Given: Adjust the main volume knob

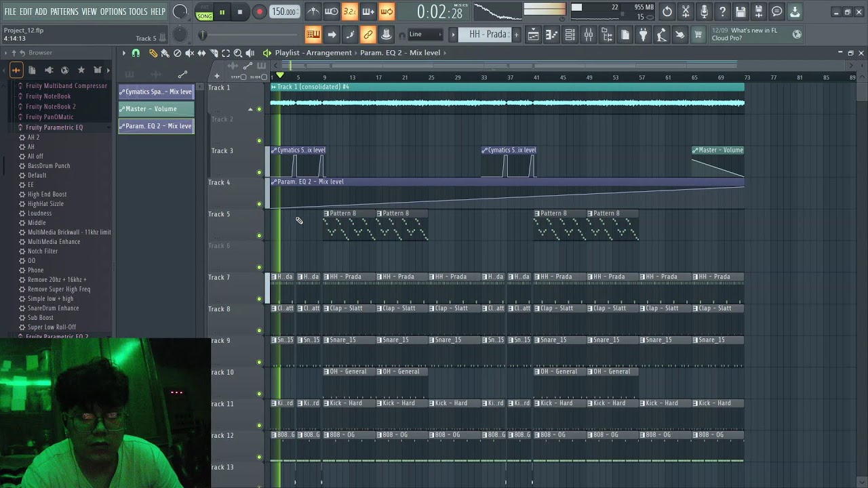Looking at the screenshot, I should tap(180, 12).
